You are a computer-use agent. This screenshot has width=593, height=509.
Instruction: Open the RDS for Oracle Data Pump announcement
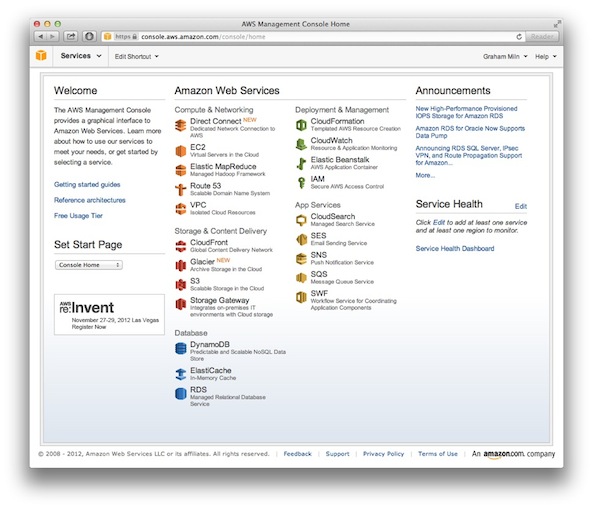tap(470, 132)
